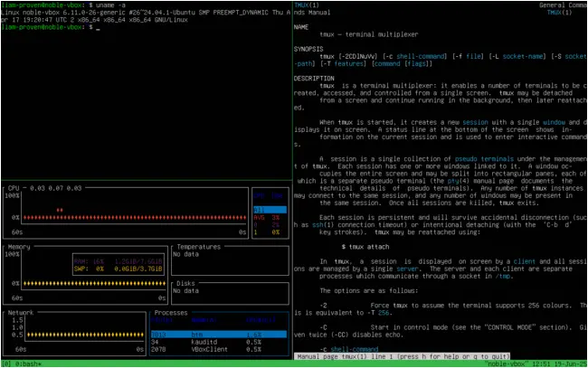Focus the Disks panel title

[185, 283]
